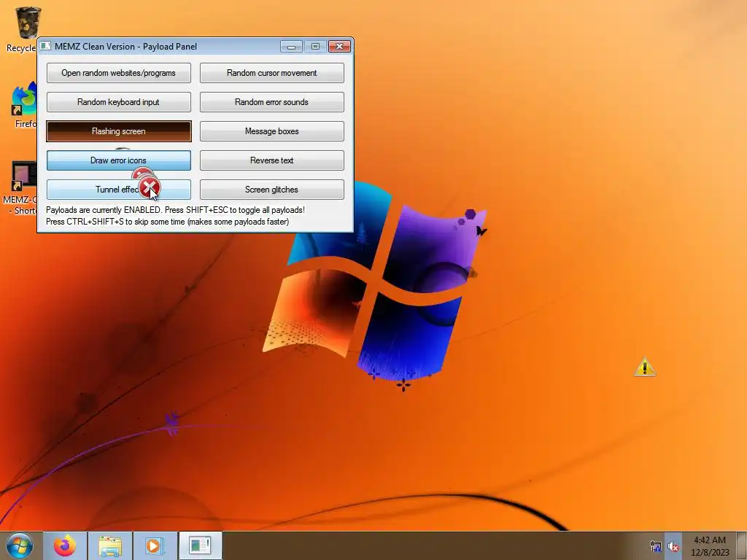The image size is (747, 560).
Task: Click the 'Payloads are currently ENABLED' status text
Action: pos(175,210)
